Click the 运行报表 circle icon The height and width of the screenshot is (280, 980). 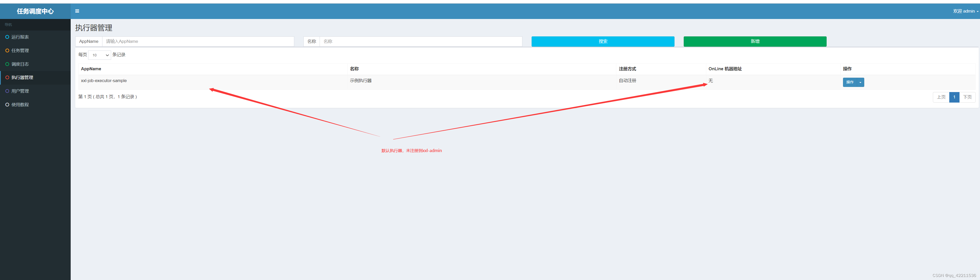pyautogui.click(x=7, y=37)
